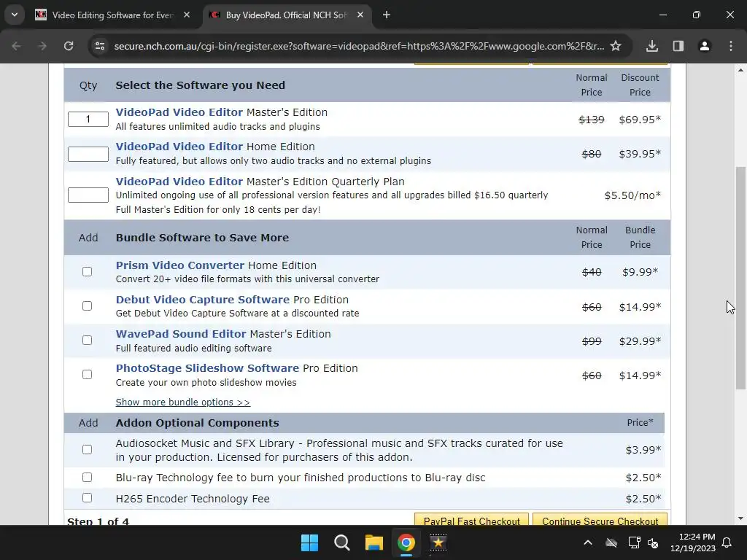
Task: Go back to previous page
Action: point(16,46)
